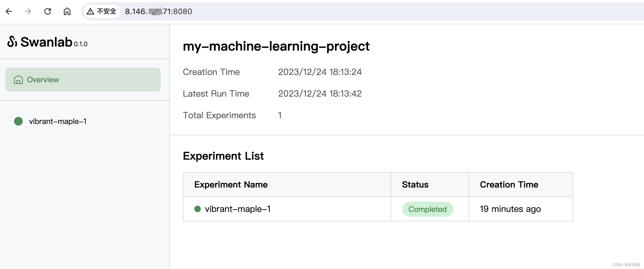Click the Swanlab logo icon
Viewport: 644px width, 269px height.
12,42
